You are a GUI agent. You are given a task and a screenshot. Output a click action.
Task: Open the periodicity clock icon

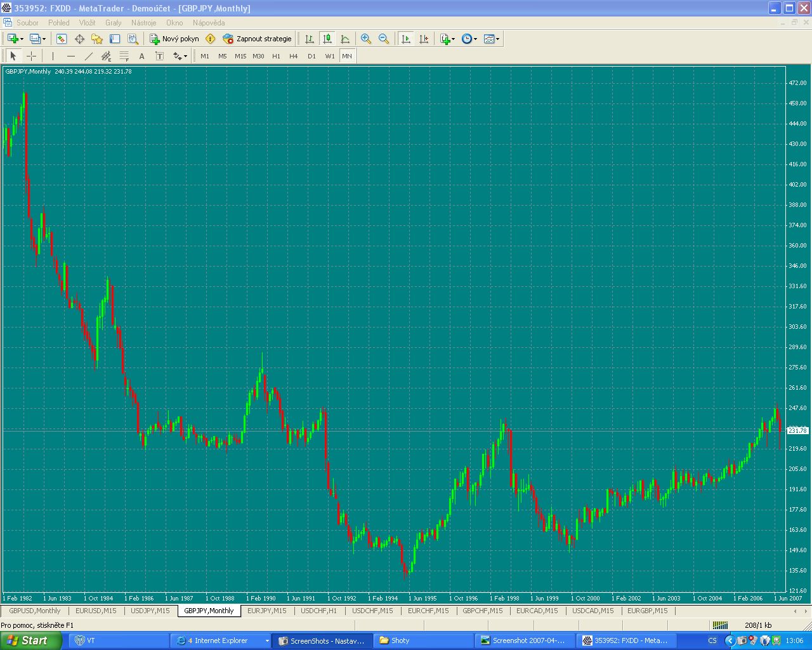467,39
